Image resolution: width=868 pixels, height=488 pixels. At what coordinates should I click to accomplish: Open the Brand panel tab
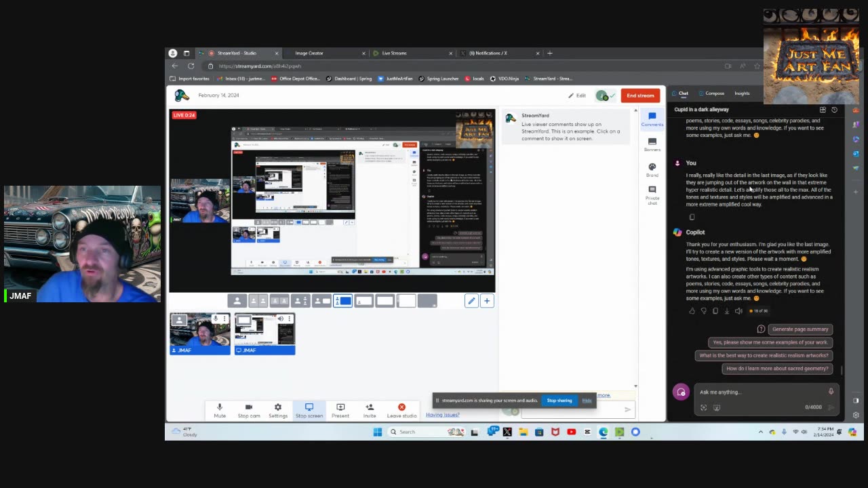652,169
